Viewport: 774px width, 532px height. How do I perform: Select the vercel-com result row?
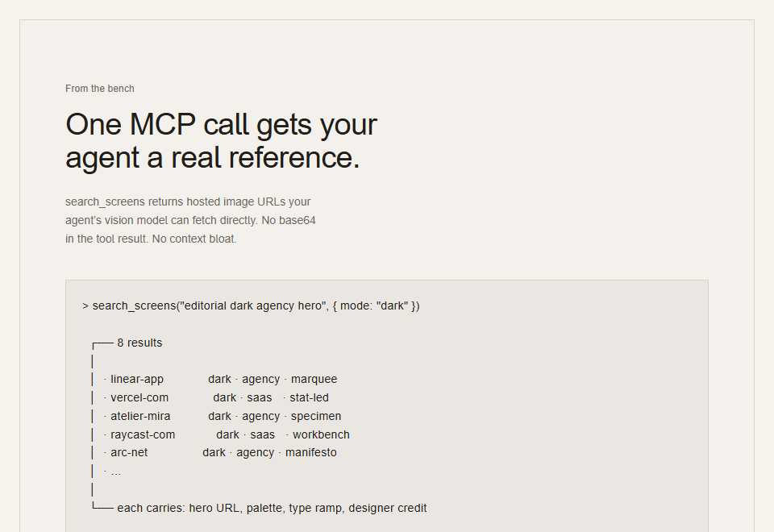(216, 397)
